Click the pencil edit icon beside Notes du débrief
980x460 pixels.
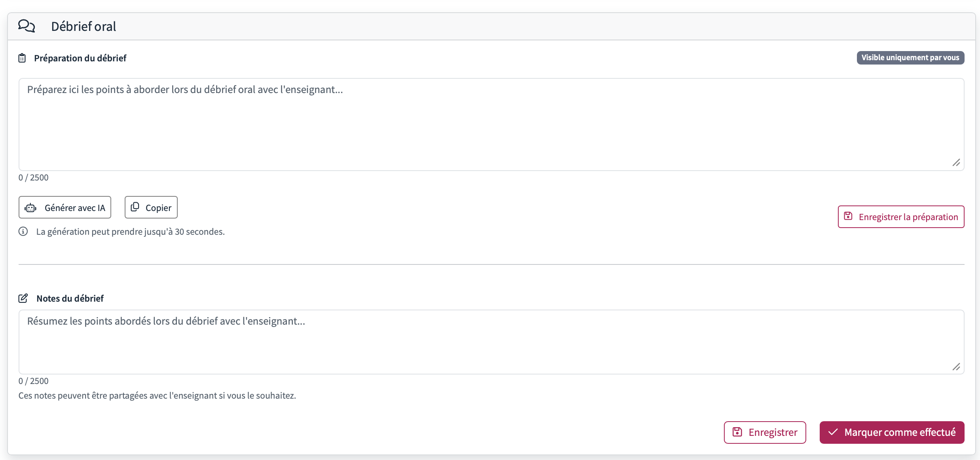23,298
